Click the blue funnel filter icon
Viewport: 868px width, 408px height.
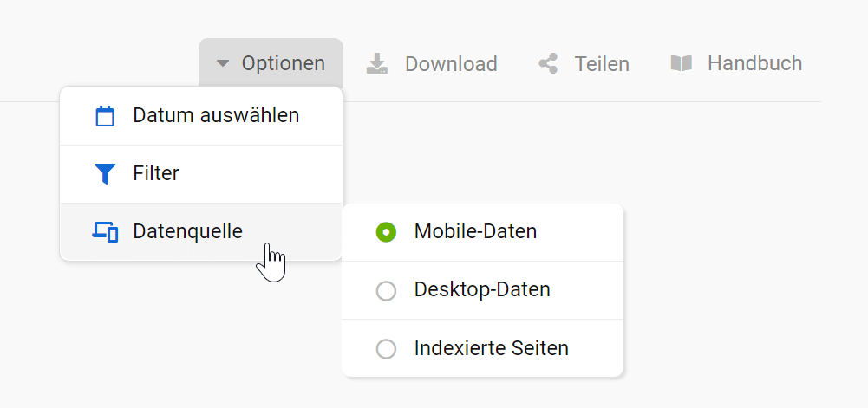click(x=105, y=174)
